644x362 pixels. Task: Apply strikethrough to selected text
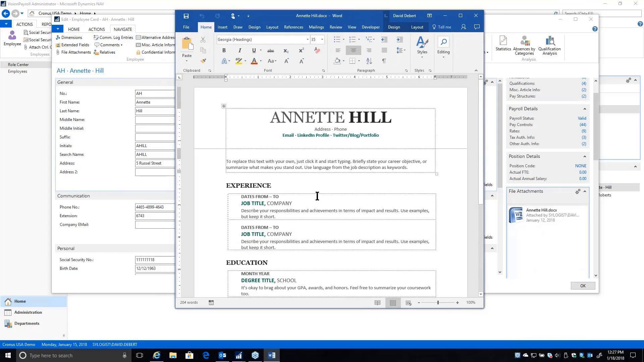click(271, 51)
